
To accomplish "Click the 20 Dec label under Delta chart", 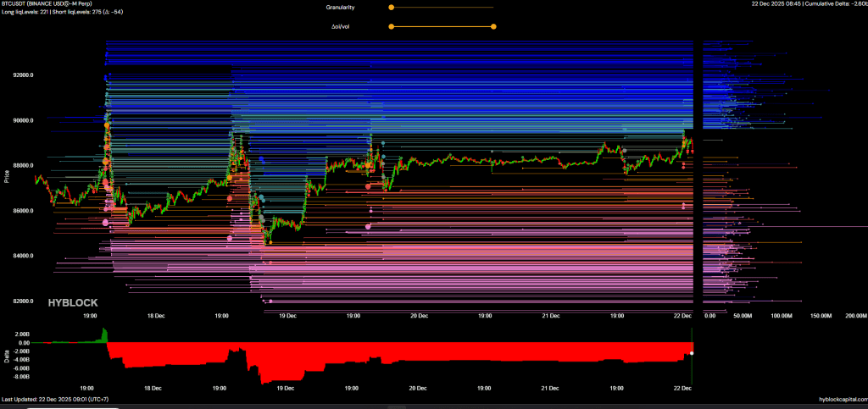I will click(418, 388).
